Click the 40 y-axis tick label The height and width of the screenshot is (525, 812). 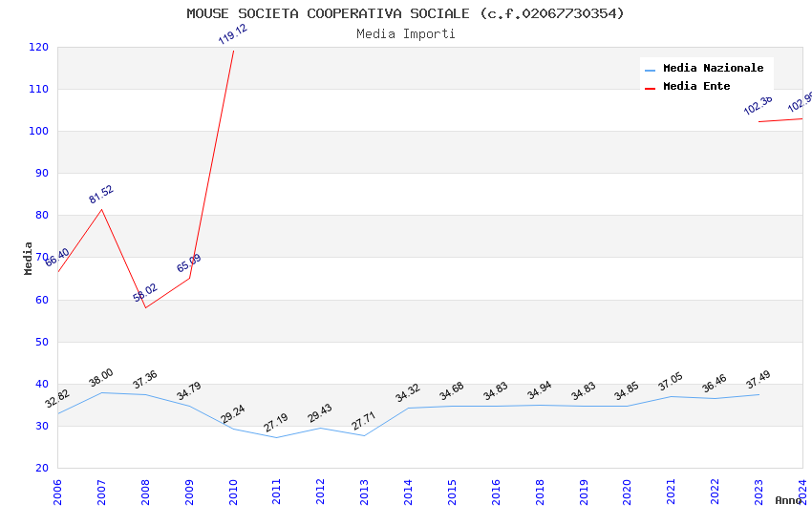click(x=42, y=384)
